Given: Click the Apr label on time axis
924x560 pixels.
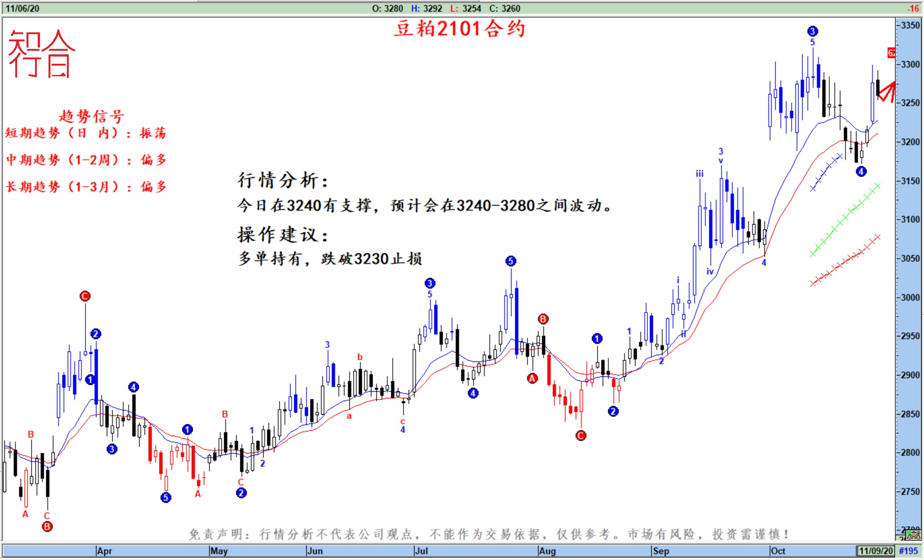Looking at the screenshot, I should (104, 551).
